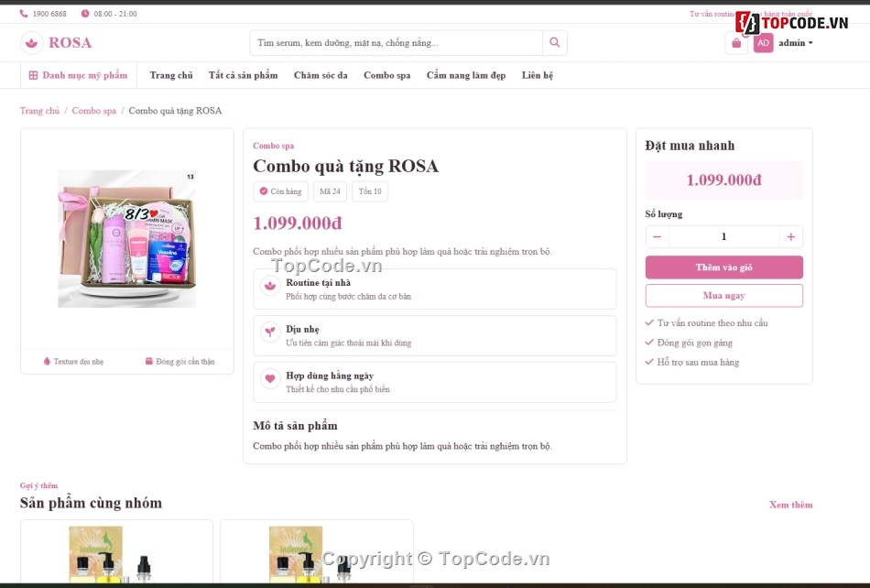The width and height of the screenshot is (870, 588).
Task: Click the Tồn 10 stock badge
Action: 370,191
